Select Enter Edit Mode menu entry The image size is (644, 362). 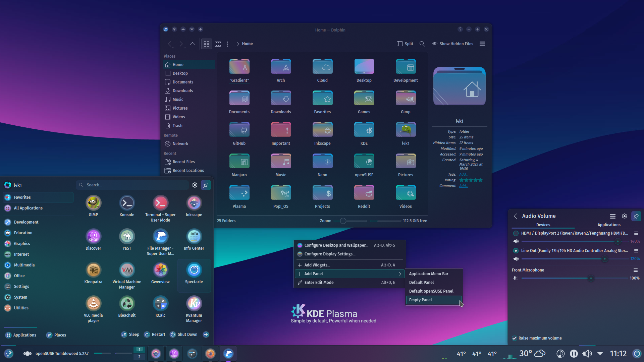[350, 283]
